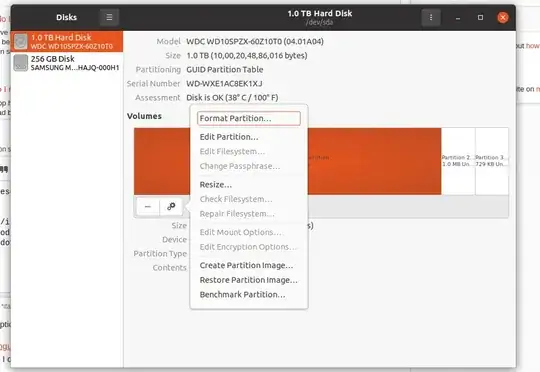Image resolution: width=540 pixels, height=372 pixels.
Task: Click the GUID Partition Table value
Action: [225, 70]
